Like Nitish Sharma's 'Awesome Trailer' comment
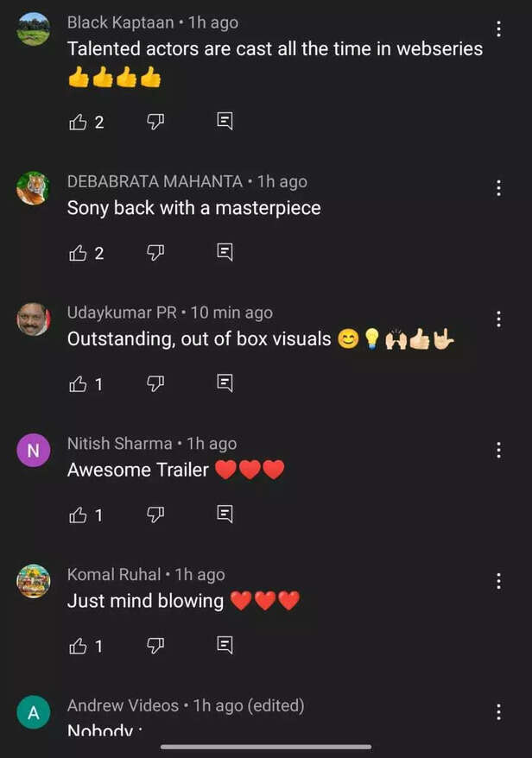This screenshot has height=758, width=532. pos(79,515)
